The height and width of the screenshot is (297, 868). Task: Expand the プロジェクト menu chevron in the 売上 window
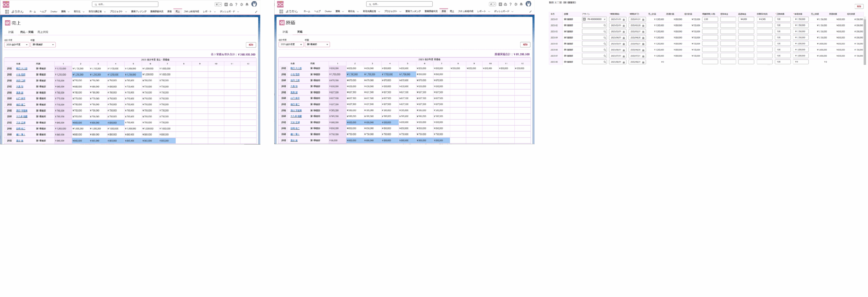126,12
